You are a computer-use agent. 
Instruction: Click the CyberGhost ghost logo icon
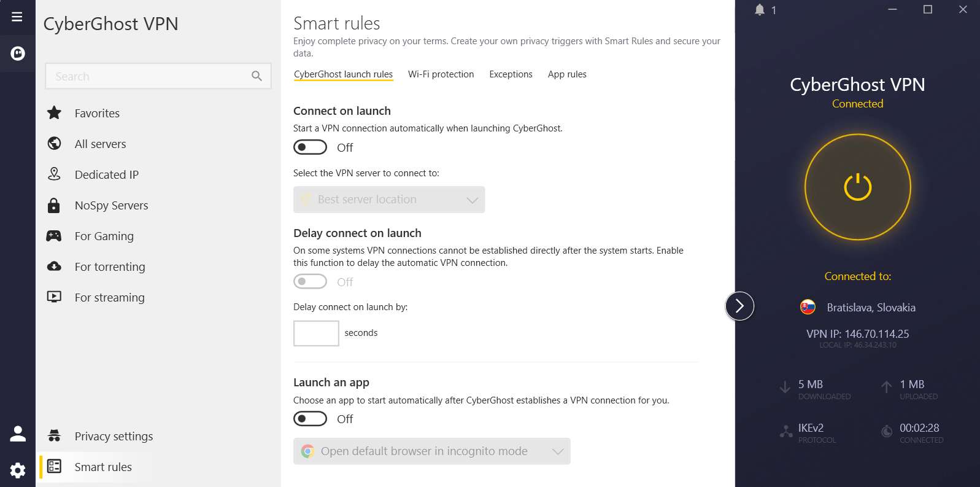[x=18, y=54]
